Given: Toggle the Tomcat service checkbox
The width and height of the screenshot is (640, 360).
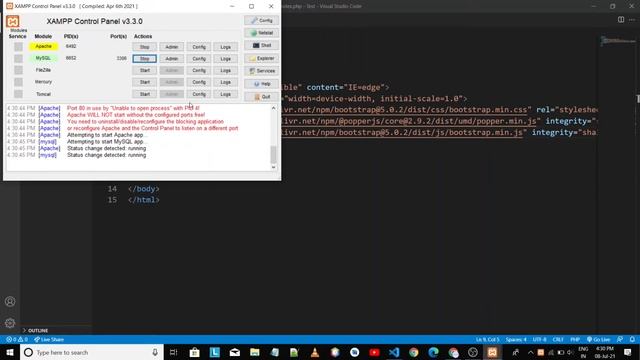Looking at the screenshot, I should tap(18, 94).
